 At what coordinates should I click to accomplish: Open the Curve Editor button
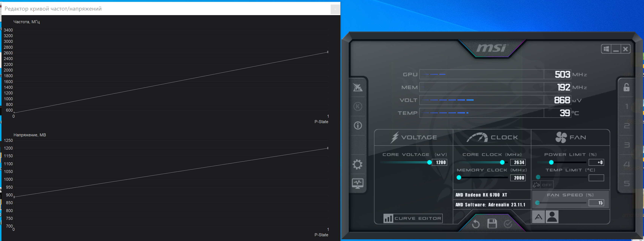coord(413,218)
